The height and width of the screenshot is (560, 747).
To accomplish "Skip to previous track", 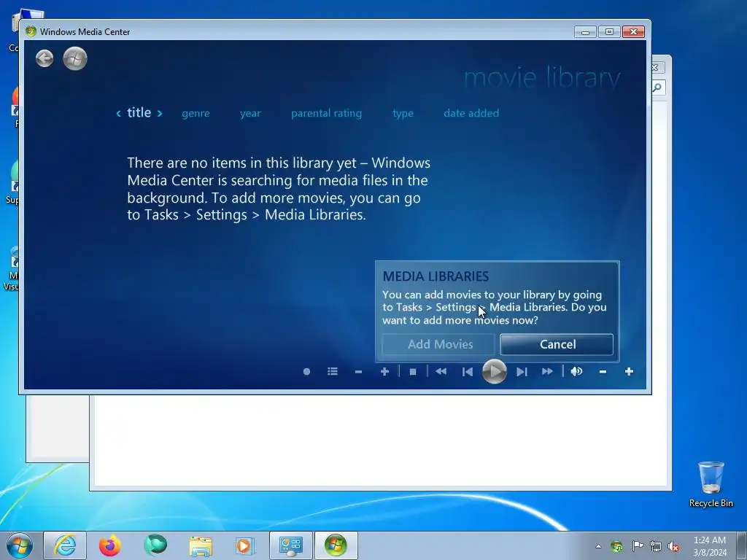I will (x=468, y=371).
